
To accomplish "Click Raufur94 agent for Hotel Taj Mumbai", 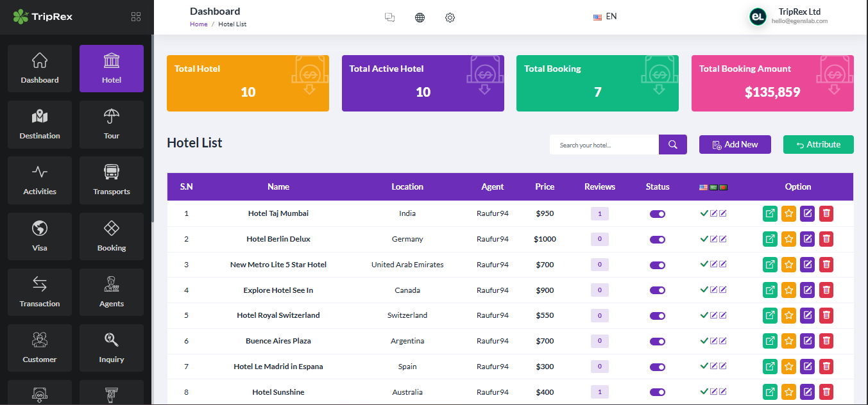I will point(493,213).
